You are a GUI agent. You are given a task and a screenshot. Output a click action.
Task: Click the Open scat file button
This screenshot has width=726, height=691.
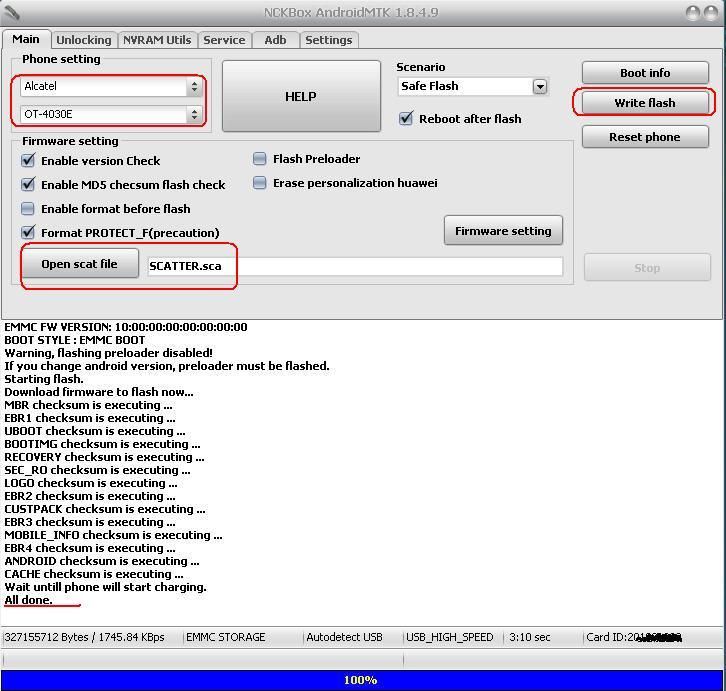pos(80,264)
